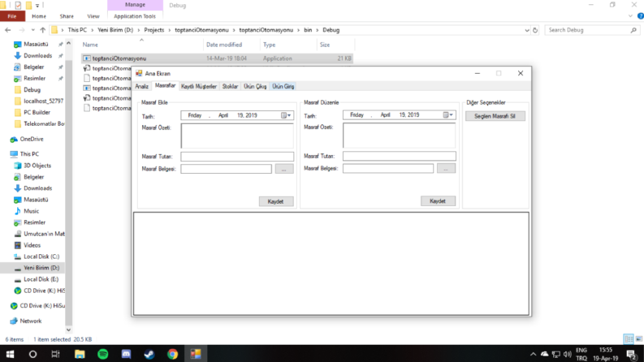Open the View ribbon tab
This screenshot has height=362, width=644.
pyautogui.click(x=93, y=16)
